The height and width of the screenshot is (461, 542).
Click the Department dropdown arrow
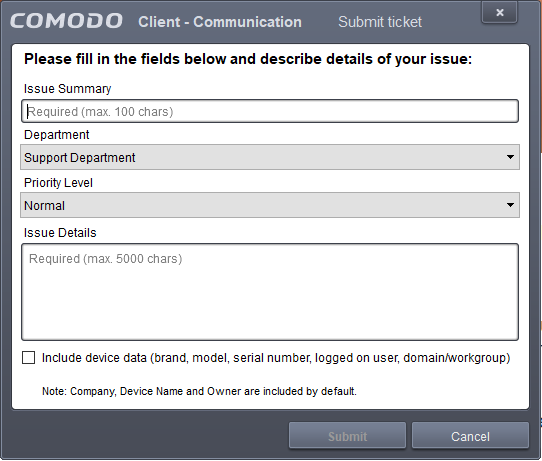pyautogui.click(x=510, y=157)
